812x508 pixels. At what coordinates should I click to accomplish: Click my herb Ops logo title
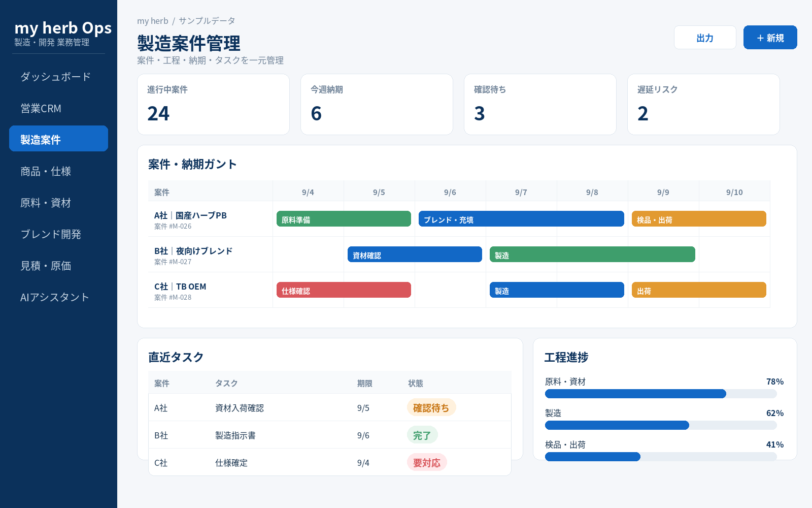click(x=63, y=28)
